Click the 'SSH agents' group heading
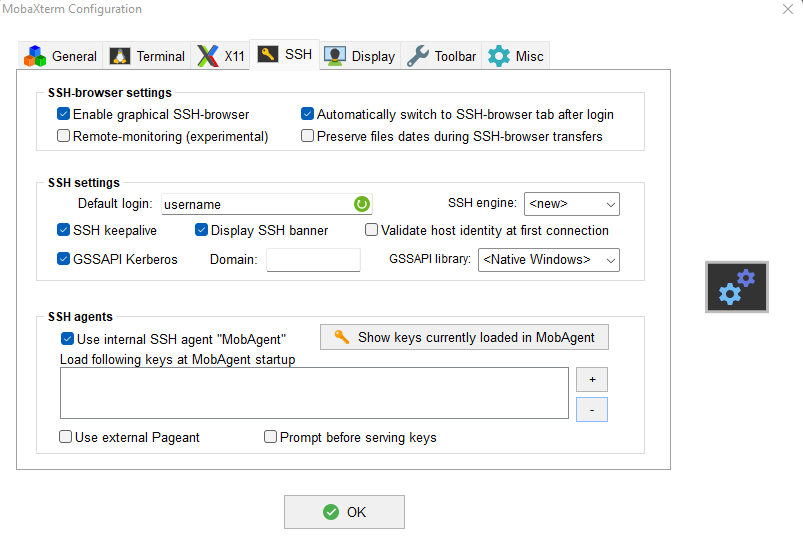 [x=80, y=317]
